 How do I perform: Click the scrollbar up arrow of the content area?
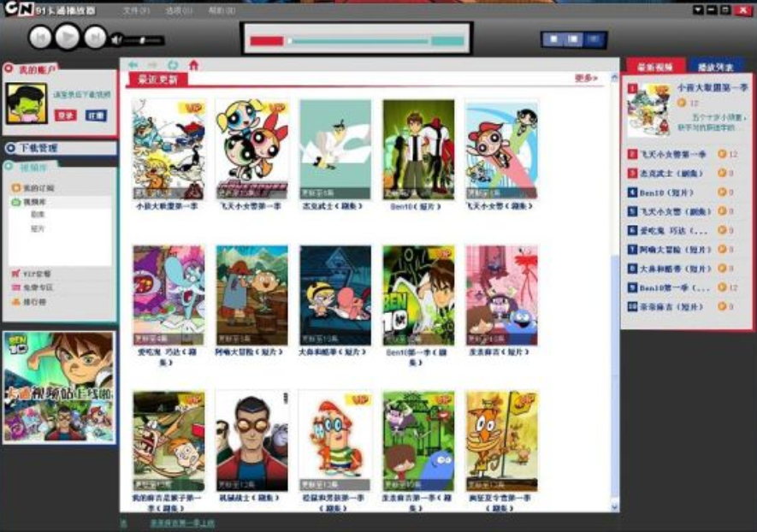click(x=614, y=77)
